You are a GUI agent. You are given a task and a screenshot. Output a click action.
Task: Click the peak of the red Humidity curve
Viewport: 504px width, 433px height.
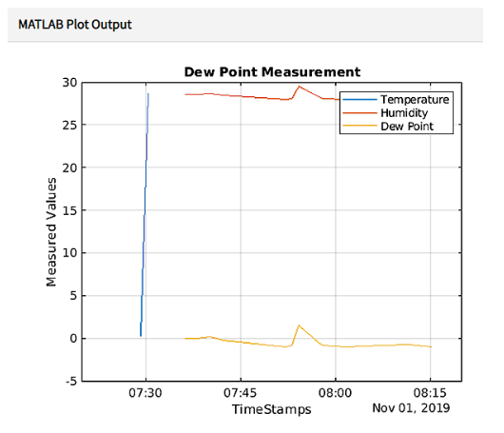299,87
